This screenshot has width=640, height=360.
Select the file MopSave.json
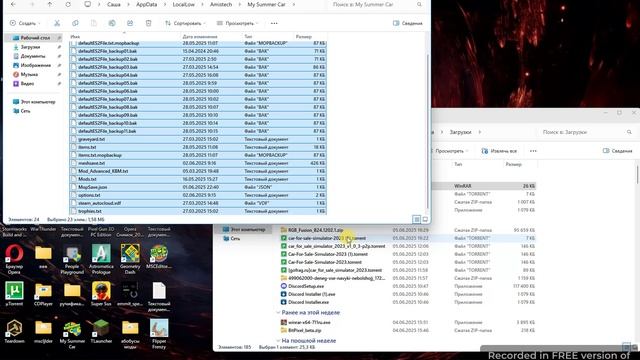[x=198, y=187]
